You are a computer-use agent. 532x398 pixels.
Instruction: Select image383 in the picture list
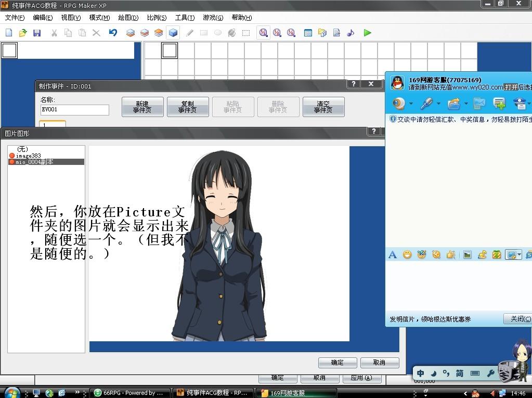[46, 156]
